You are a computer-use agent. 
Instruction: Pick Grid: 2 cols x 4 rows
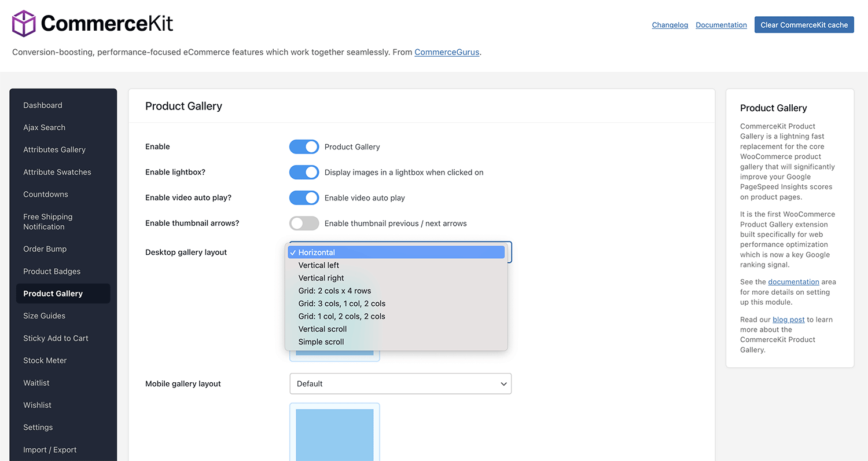pos(396,291)
